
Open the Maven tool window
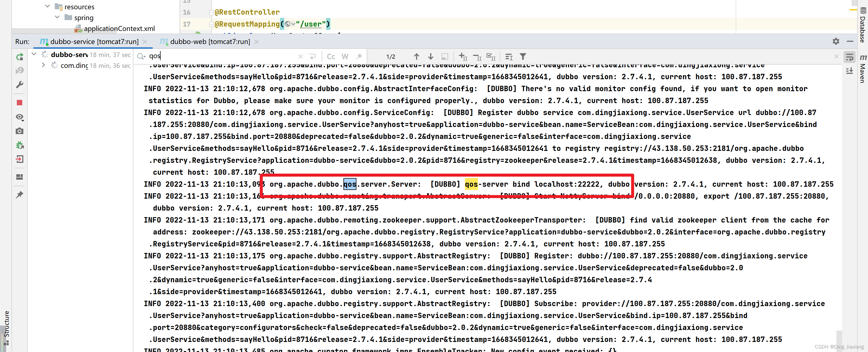pos(863,68)
